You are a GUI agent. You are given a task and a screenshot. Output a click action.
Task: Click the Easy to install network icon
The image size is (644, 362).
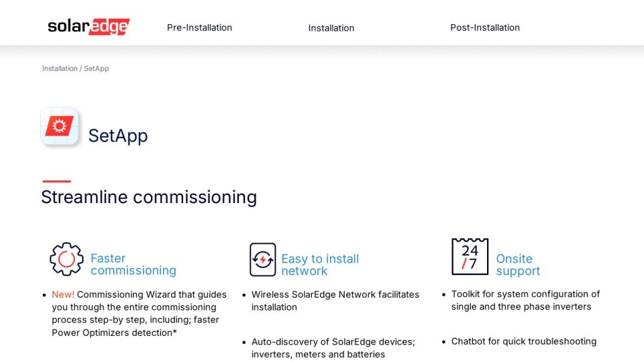point(263,259)
